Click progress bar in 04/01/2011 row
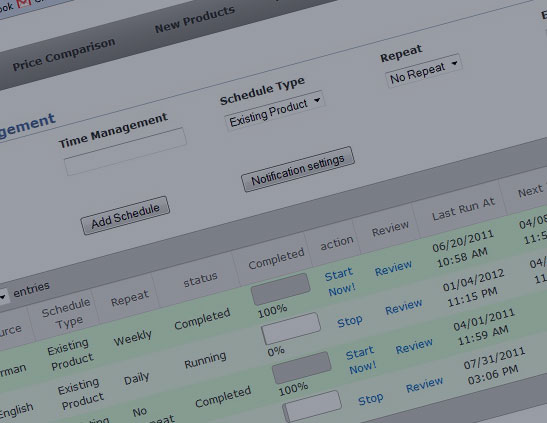Screen dimensions: 547x423 (x=302, y=368)
